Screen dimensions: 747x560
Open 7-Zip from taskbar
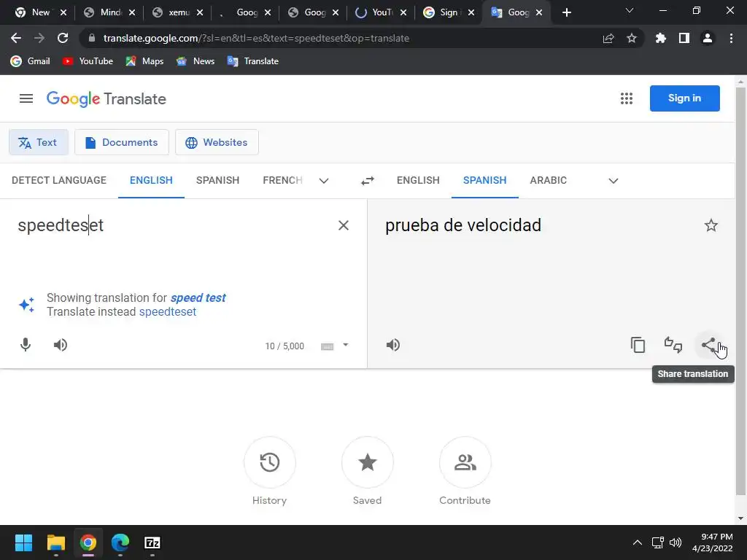click(x=152, y=542)
